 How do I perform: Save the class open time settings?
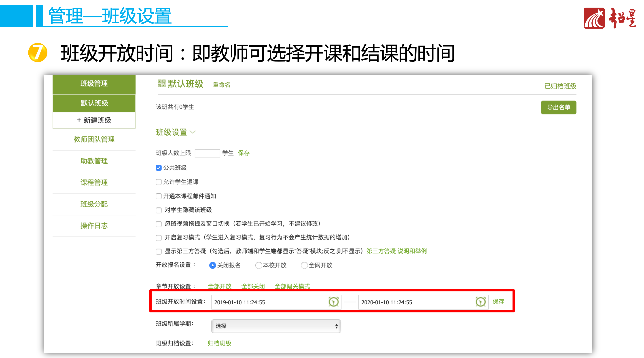498,301
